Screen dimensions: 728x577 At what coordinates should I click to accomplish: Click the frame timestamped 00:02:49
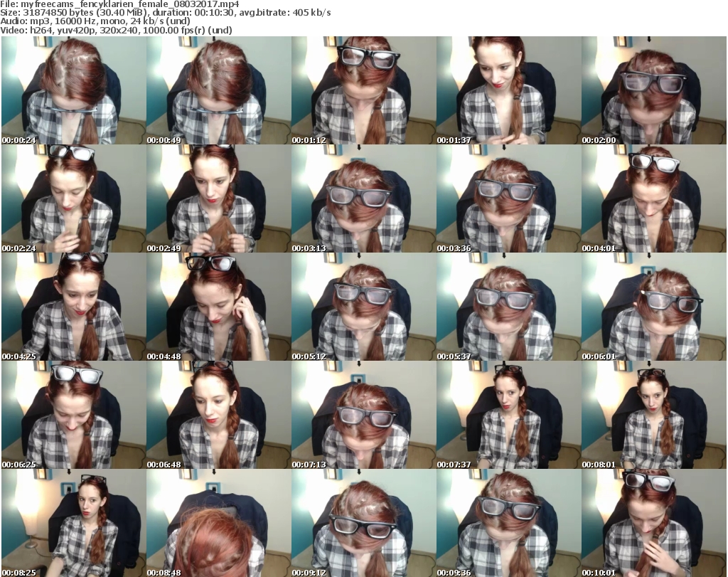(219, 198)
